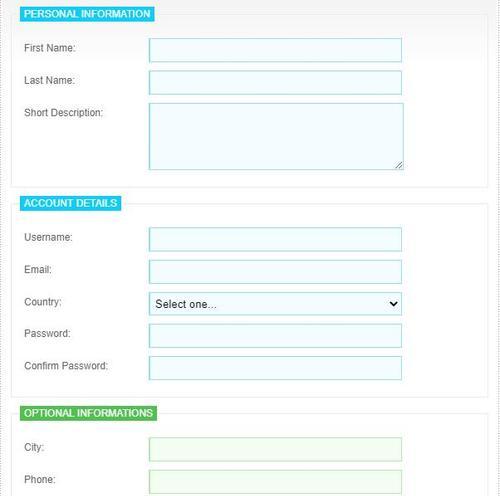Image resolution: width=500 pixels, height=496 pixels.
Task: Click the 'Phone:' label text
Action: [x=40, y=479]
